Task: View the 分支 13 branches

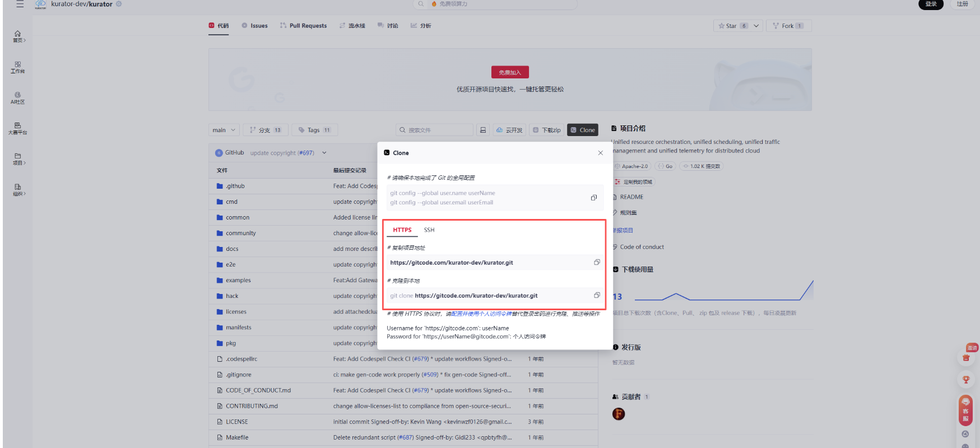Action: coord(266,130)
